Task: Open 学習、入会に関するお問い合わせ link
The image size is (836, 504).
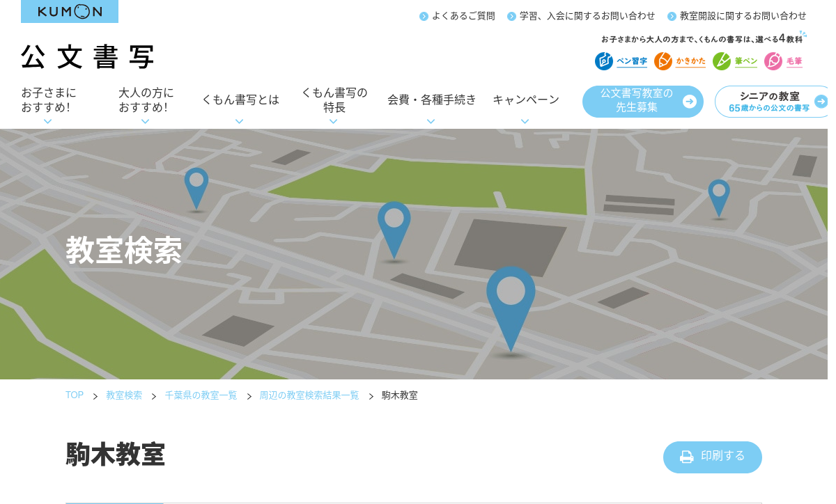Action: (x=587, y=16)
